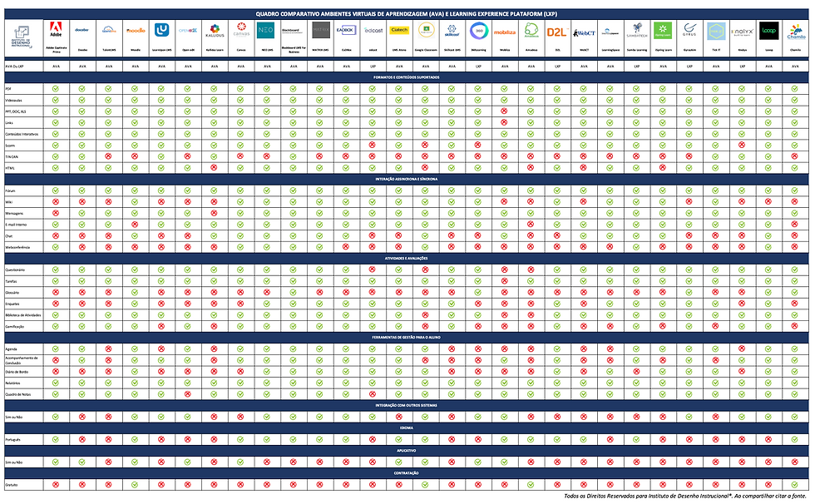Screen dimensions: 815x504
Task: Click the red X for Docebo Português
Action: click(82, 440)
